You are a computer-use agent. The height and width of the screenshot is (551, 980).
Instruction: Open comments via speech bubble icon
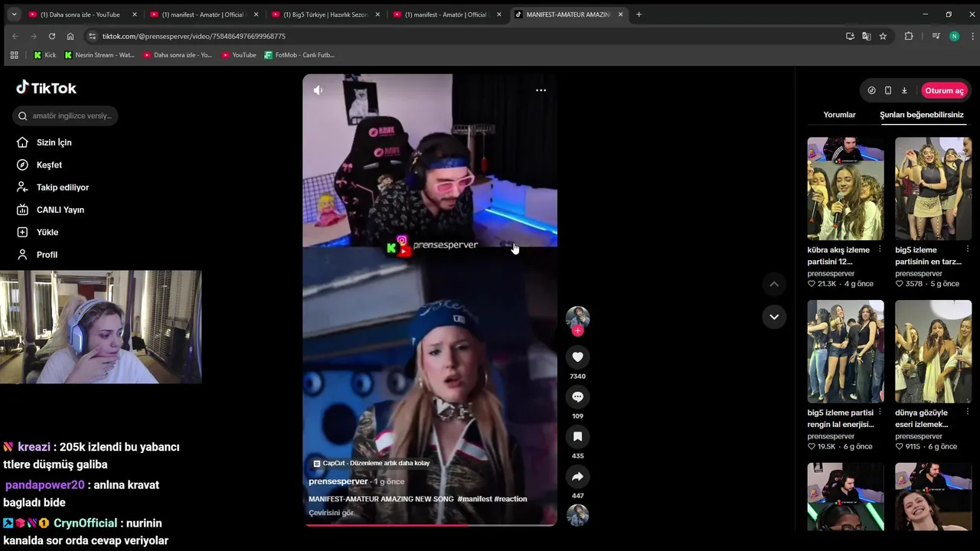tap(577, 396)
